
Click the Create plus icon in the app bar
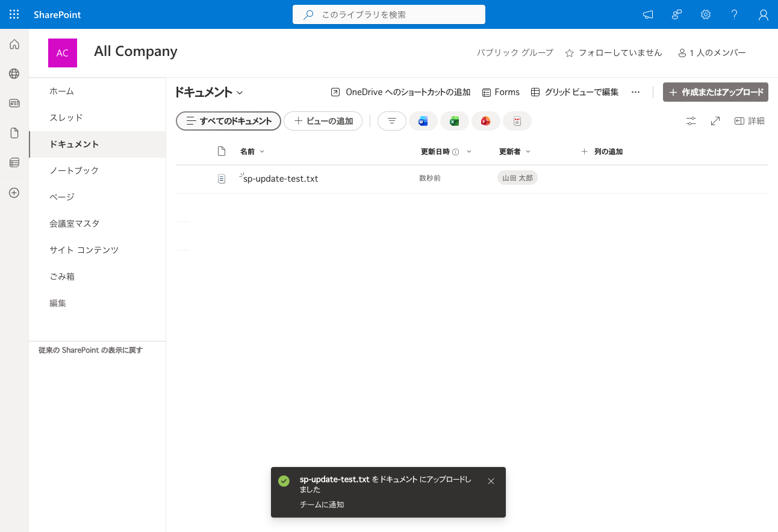click(14, 193)
